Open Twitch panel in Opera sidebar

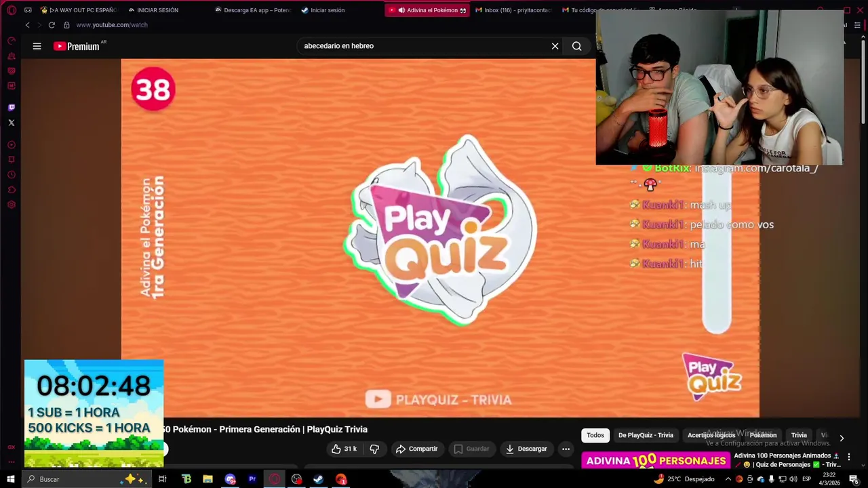click(x=12, y=108)
